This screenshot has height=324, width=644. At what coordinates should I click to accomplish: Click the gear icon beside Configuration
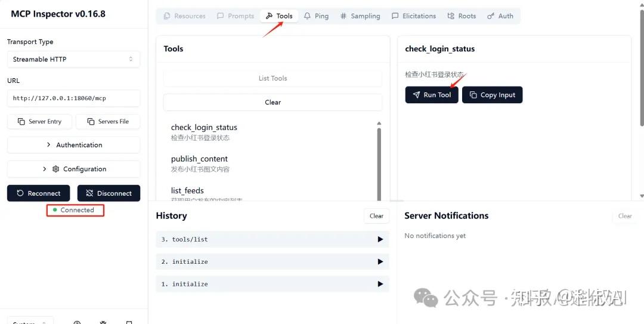point(56,169)
